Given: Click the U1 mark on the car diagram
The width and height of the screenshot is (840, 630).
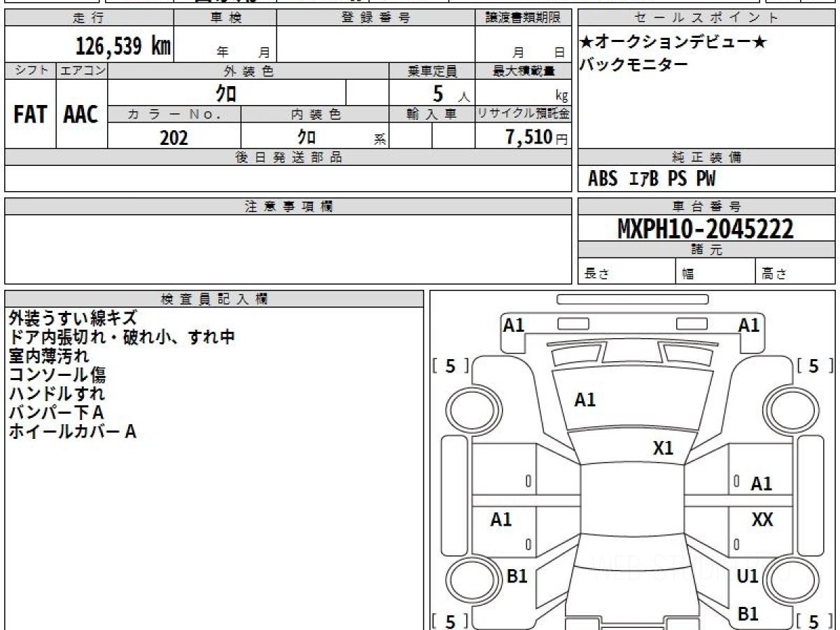Looking at the screenshot, I should tap(748, 576).
